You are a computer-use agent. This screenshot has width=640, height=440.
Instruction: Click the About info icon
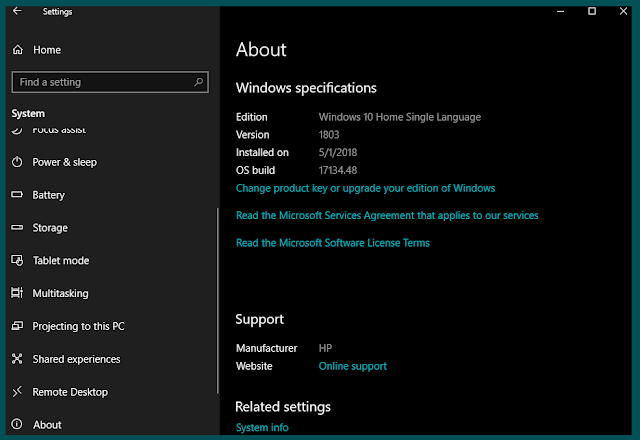[x=17, y=424]
